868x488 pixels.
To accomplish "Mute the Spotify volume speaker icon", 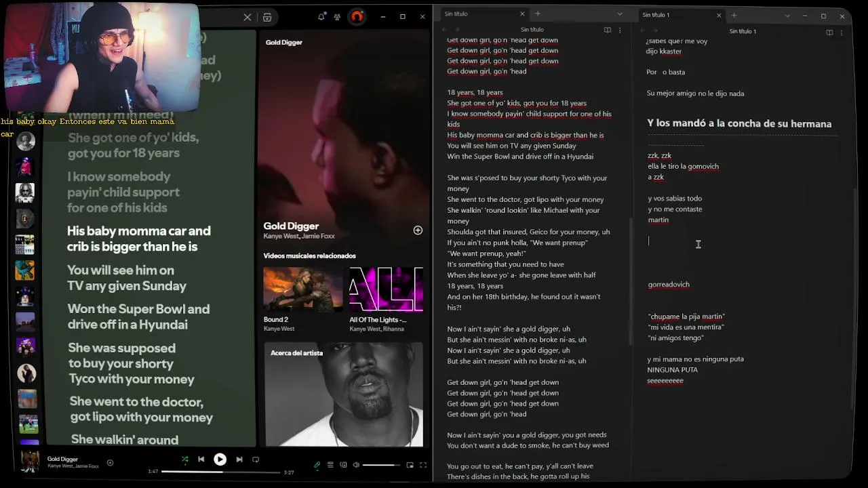I will tap(356, 465).
